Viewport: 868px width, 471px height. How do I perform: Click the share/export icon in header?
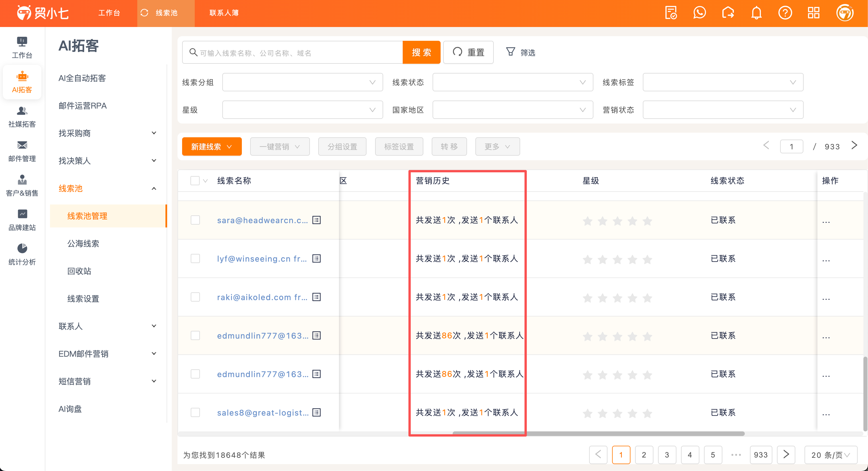pos(728,13)
